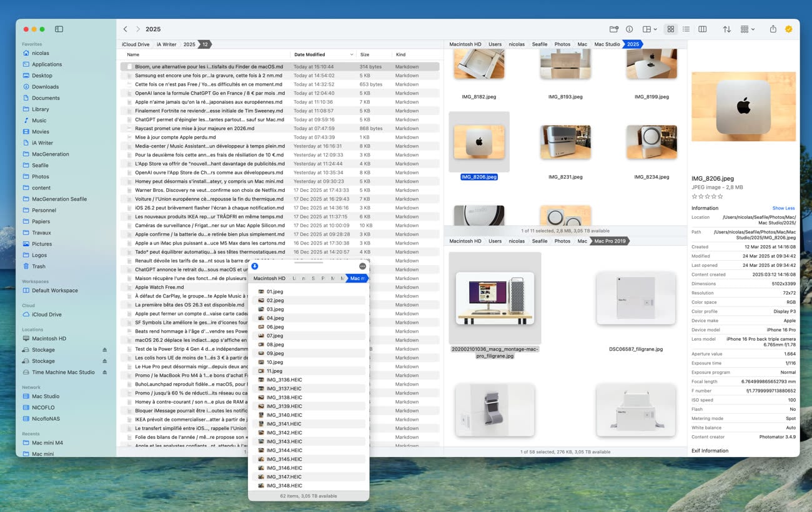Open the group-by dropdown in toolbar
Screen dimensions: 812x512
coord(747,29)
